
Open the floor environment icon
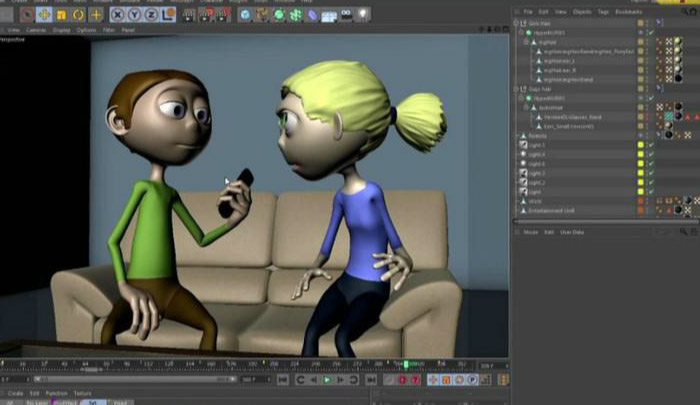click(x=329, y=15)
